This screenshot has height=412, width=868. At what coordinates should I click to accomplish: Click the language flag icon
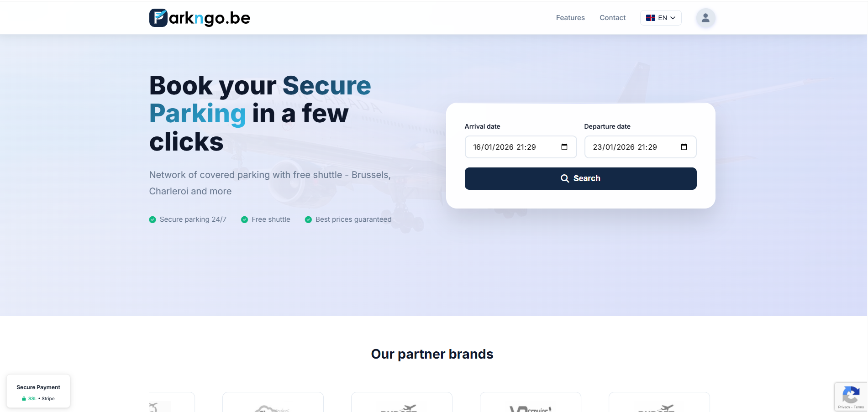point(651,18)
